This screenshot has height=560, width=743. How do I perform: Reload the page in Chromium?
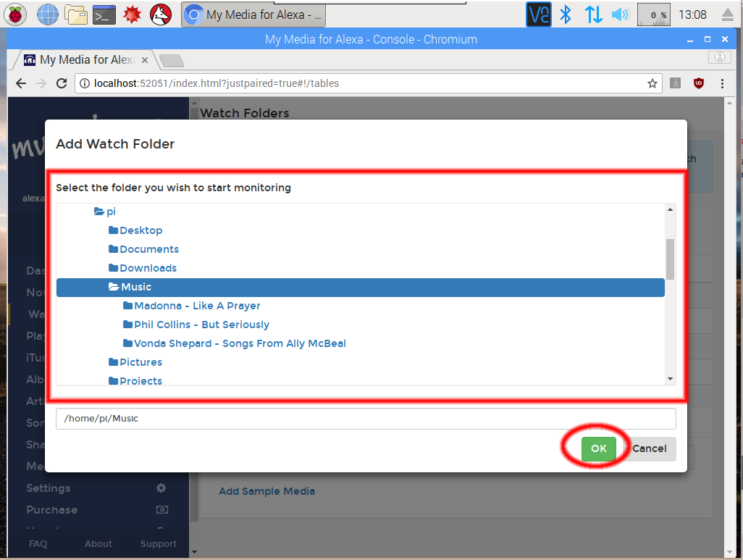(62, 83)
